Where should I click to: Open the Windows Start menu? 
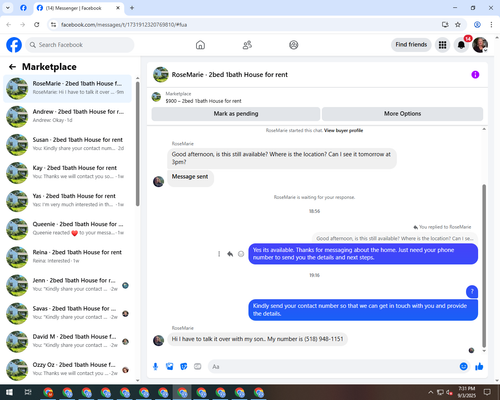point(9,392)
